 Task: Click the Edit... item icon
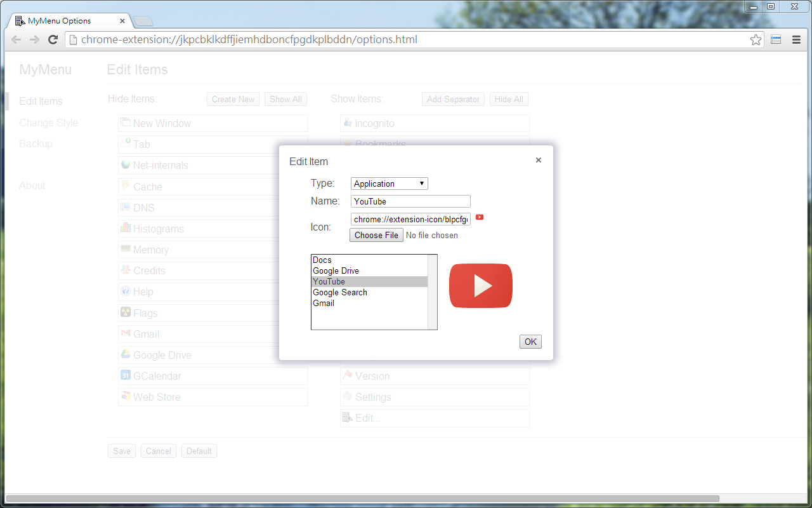click(x=348, y=417)
